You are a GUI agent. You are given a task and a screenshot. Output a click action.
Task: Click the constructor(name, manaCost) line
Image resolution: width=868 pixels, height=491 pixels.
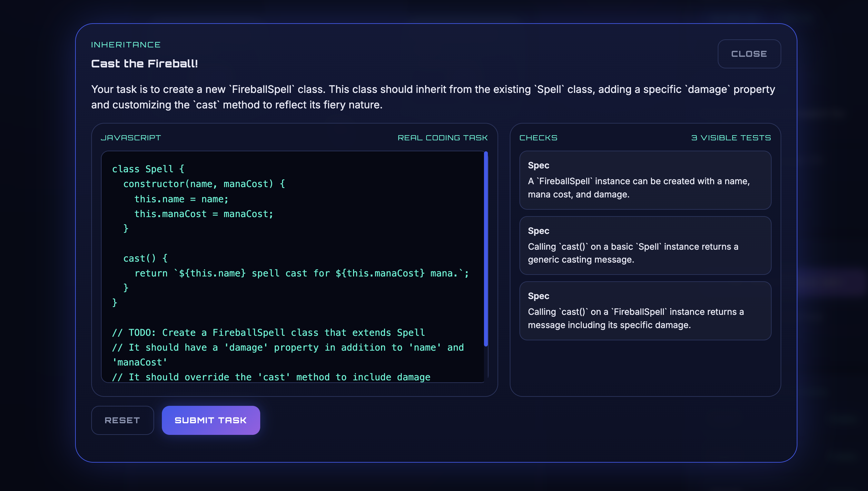204,184
